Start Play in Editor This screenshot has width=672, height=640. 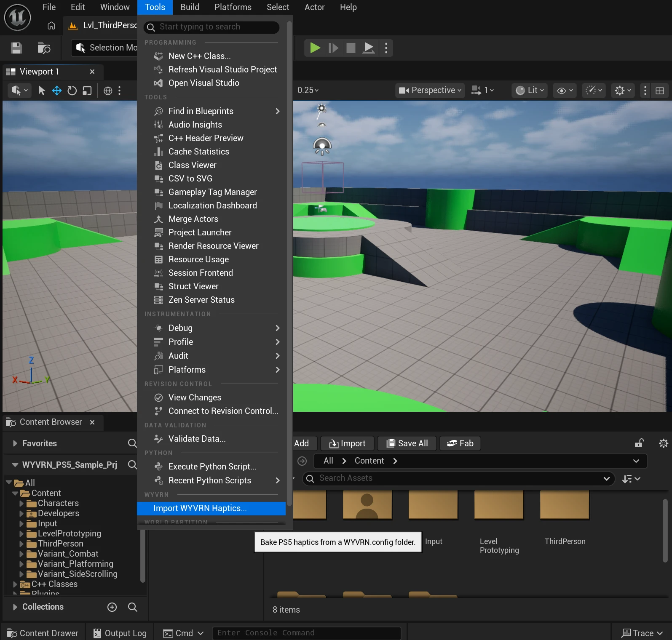coord(315,48)
